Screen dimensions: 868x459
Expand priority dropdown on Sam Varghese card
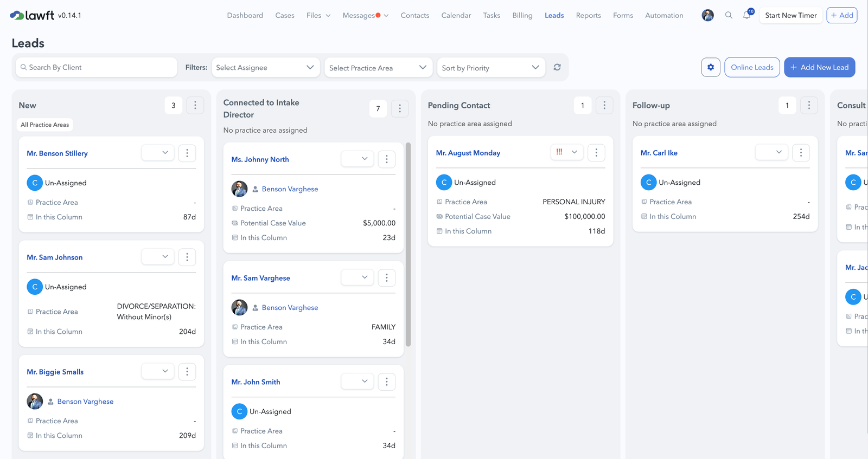tap(358, 277)
